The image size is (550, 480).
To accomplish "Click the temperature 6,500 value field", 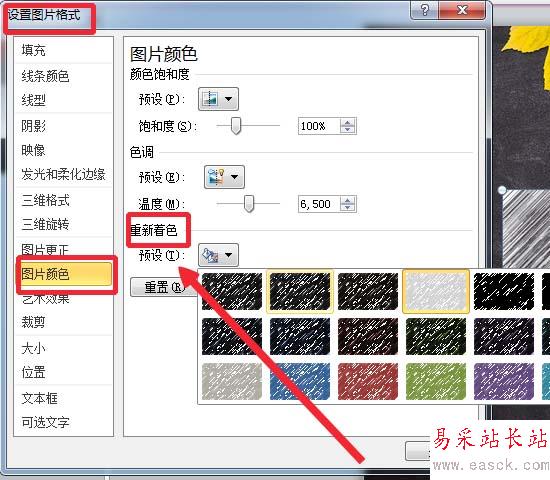I will click(x=319, y=204).
